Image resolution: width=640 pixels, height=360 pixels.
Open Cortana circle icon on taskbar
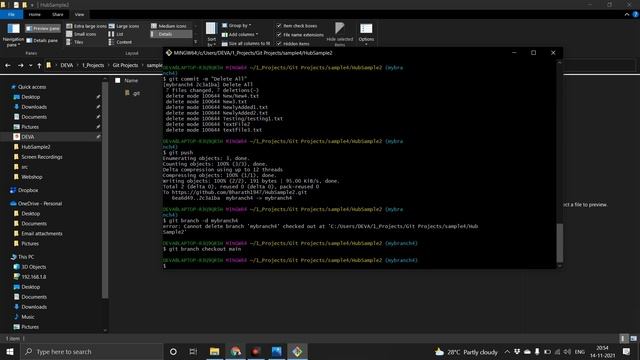173,351
